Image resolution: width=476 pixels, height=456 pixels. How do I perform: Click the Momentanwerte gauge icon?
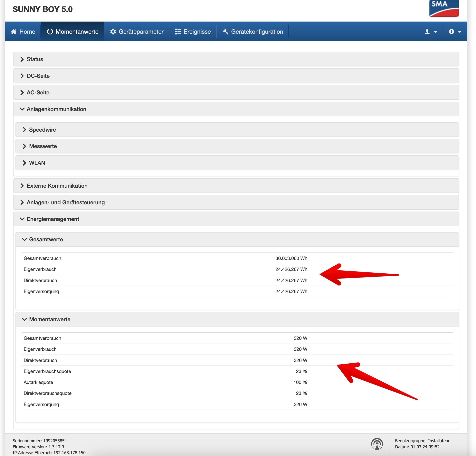pyautogui.click(x=50, y=32)
